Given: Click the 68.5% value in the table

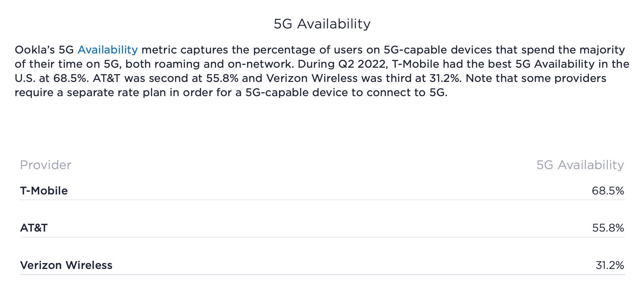Looking at the screenshot, I should coord(608,191).
